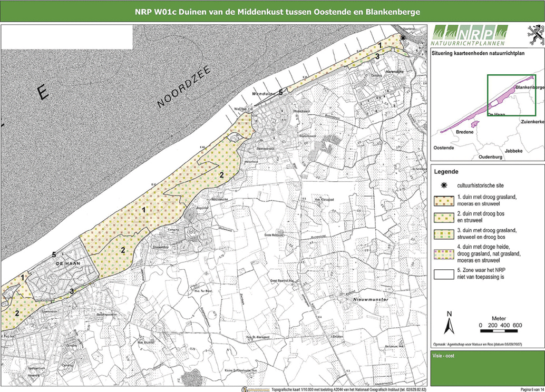Click the 'Hve. Kruishof' farm label

coord(145,341)
